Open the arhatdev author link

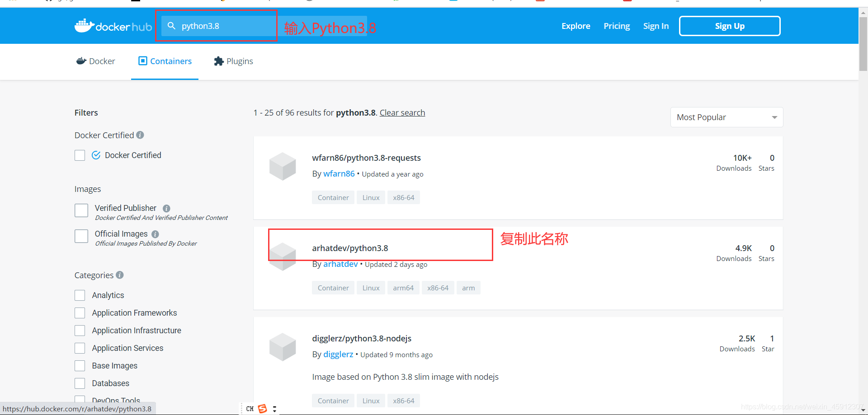(x=340, y=264)
